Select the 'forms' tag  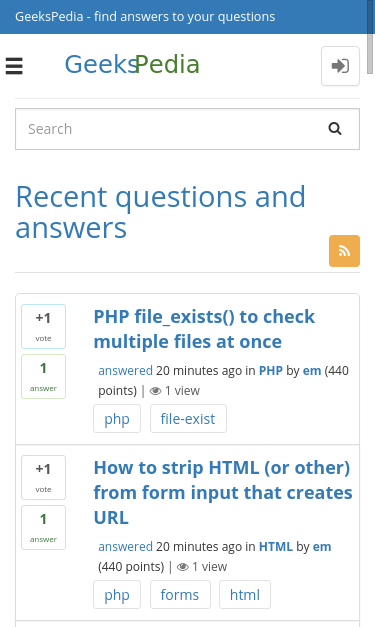[x=180, y=595]
